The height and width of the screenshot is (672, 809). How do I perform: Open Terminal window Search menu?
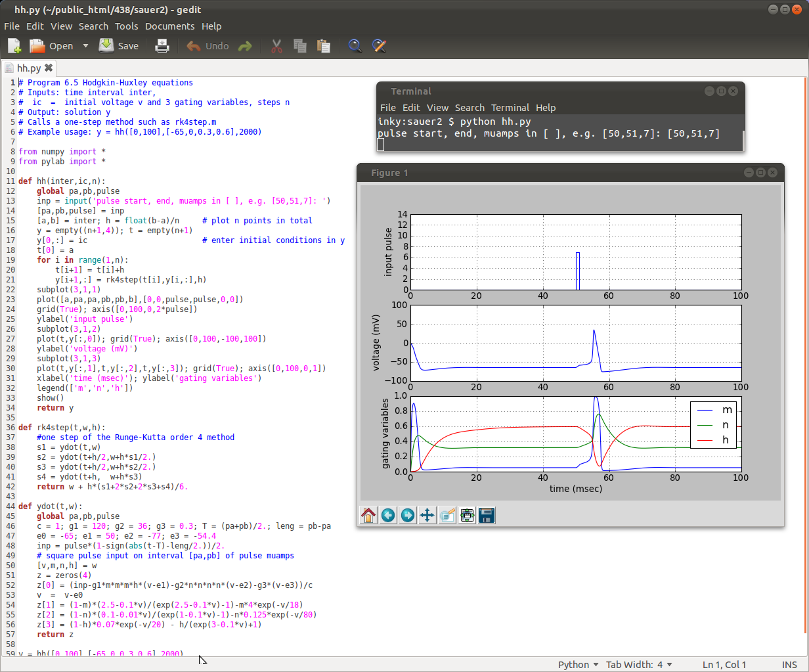pyautogui.click(x=470, y=108)
